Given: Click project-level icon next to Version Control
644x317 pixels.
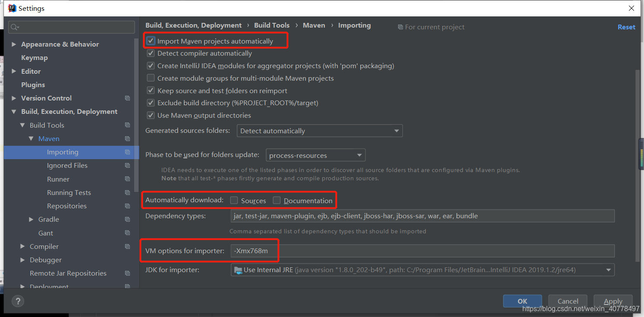Looking at the screenshot, I should coord(127,98).
